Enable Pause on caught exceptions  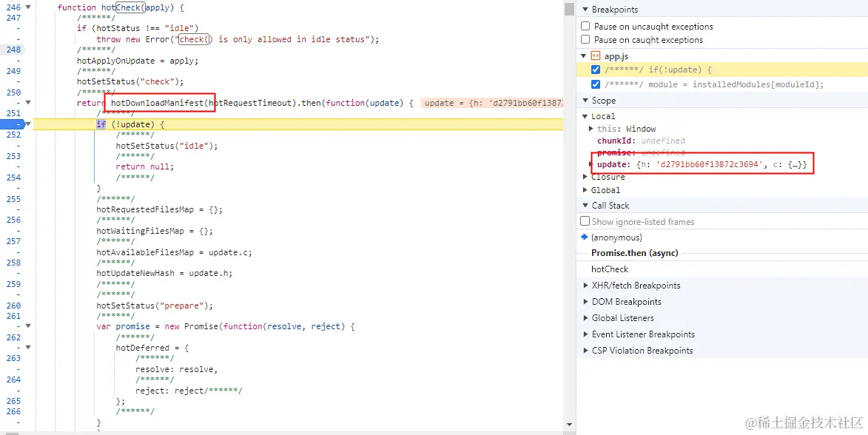point(585,40)
